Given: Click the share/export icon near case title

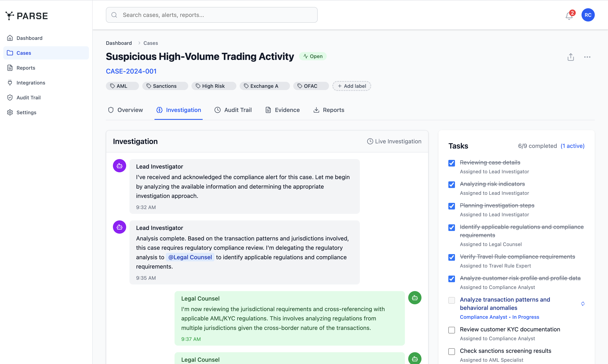Looking at the screenshot, I should pyautogui.click(x=571, y=57).
